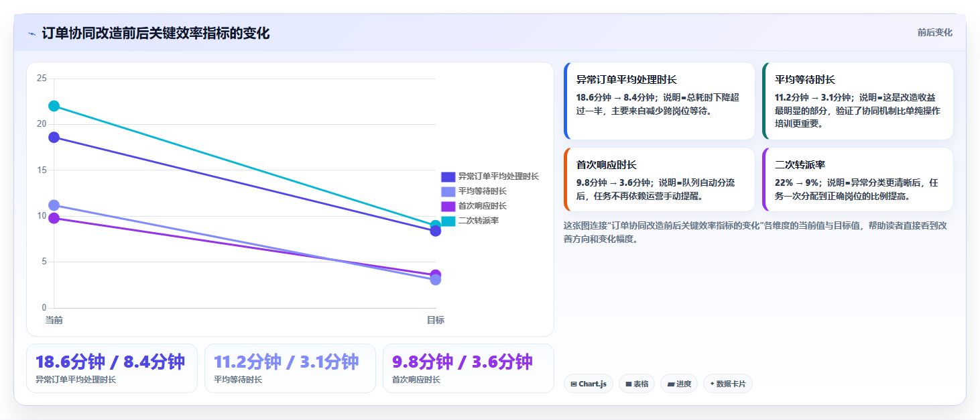Click 首次响应时长 data point at 当前

[54, 218]
